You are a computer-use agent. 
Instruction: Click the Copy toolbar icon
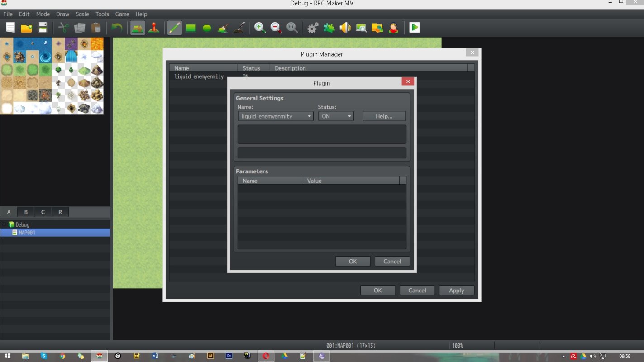(80, 28)
